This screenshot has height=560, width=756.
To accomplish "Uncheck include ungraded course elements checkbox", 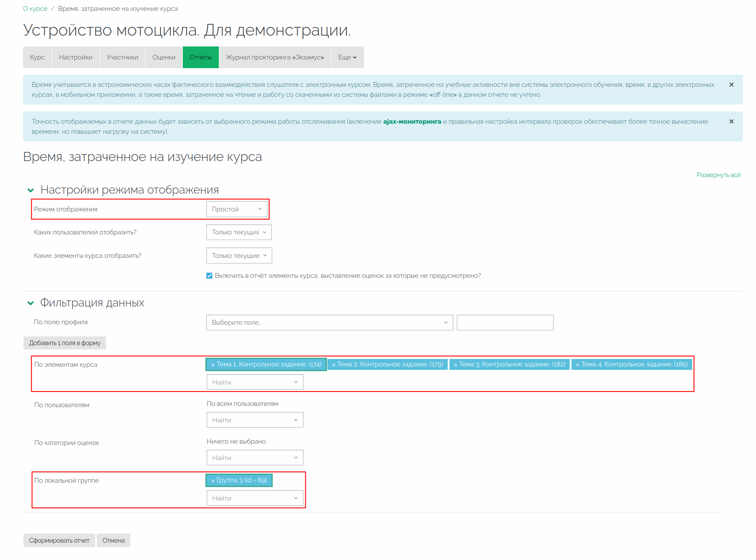I will [209, 276].
